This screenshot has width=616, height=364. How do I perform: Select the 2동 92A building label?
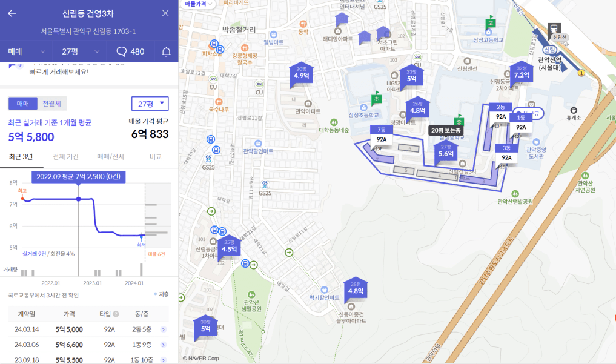point(500,113)
